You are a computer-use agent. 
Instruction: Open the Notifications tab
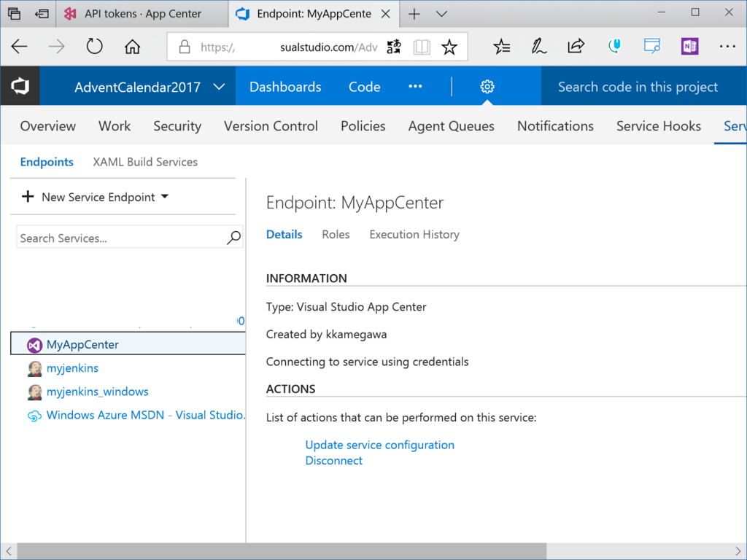pyautogui.click(x=555, y=125)
